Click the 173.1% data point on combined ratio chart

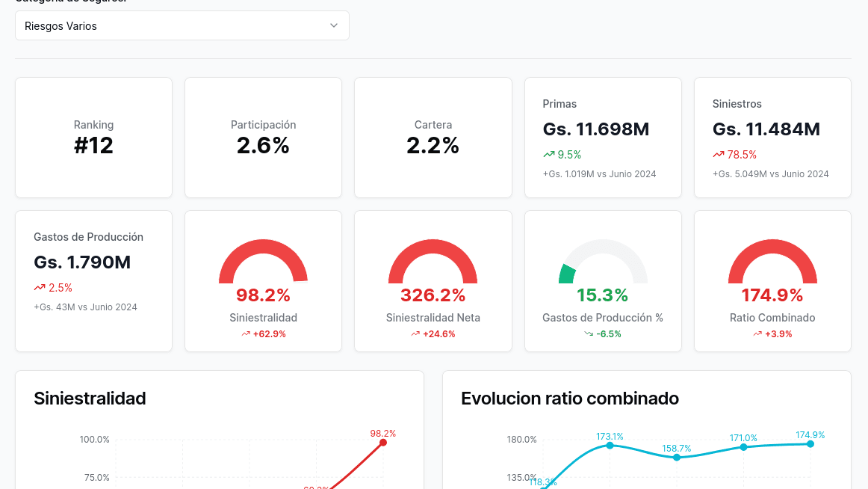click(610, 445)
